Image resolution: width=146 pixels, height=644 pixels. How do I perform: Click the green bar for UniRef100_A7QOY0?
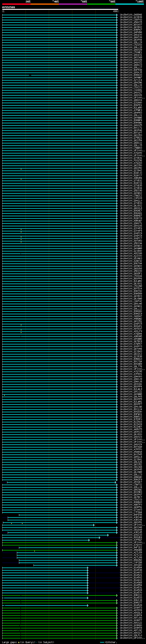pyautogui.click(x=60, y=545)
